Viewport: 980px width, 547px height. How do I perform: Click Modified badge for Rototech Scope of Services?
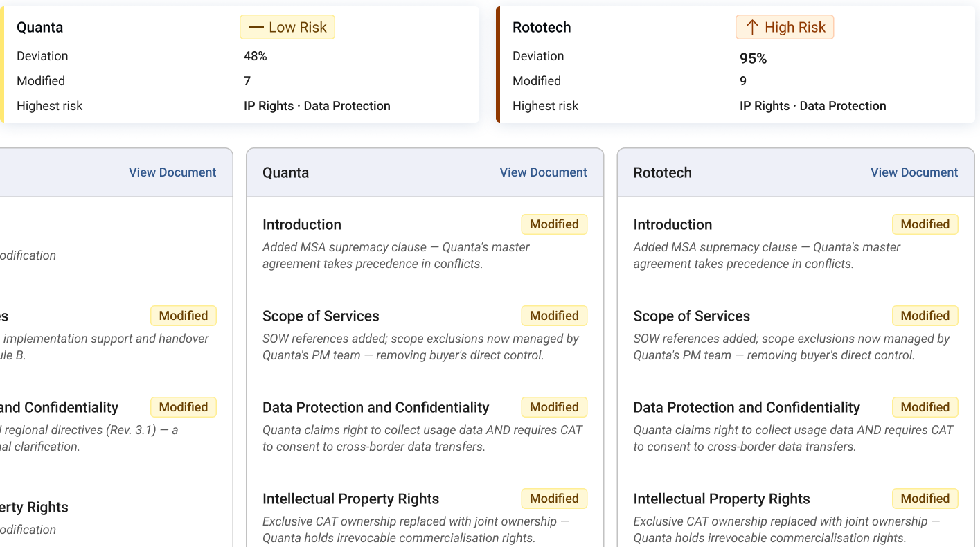pyautogui.click(x=925, y=316)
